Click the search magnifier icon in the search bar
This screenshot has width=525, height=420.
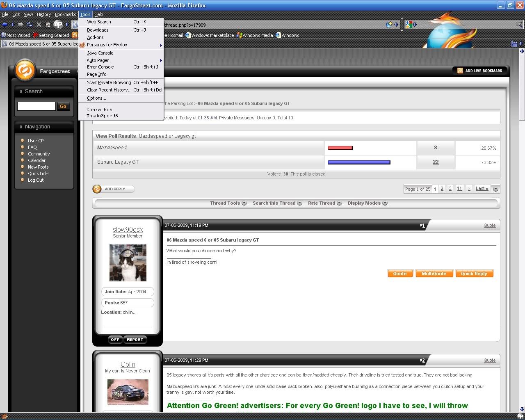pos(519,25)
